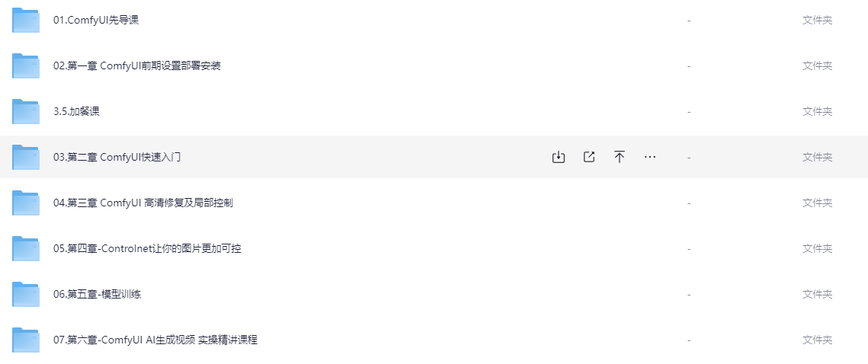Open 06.第五章-模型训练 folder name
Image resolution: width=868 pixels, height=364 pixels.
tap(97, 294)
